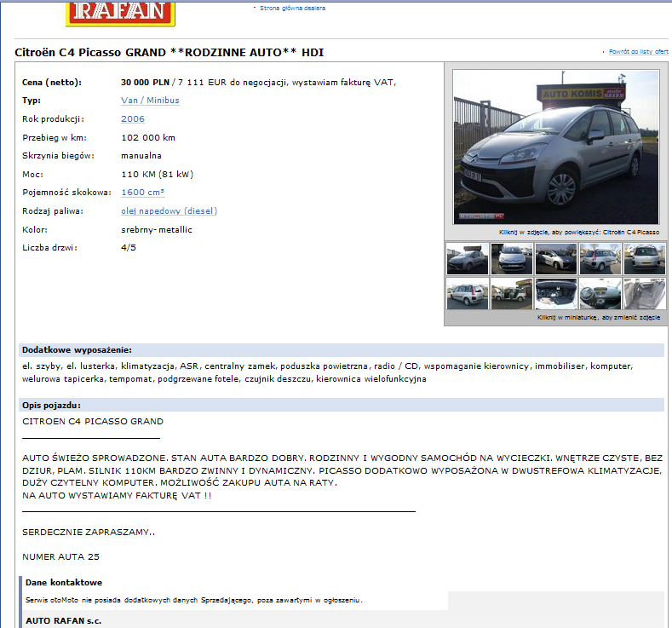Click the mileage value '102 000 km'

pyautogui.click(x=148, y=137)
